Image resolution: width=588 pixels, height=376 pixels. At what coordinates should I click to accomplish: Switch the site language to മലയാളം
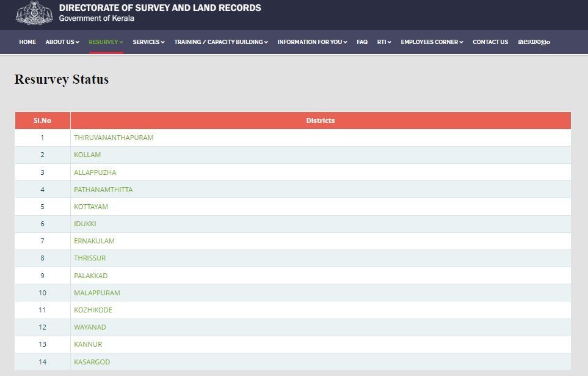click(x=534, y=42)
